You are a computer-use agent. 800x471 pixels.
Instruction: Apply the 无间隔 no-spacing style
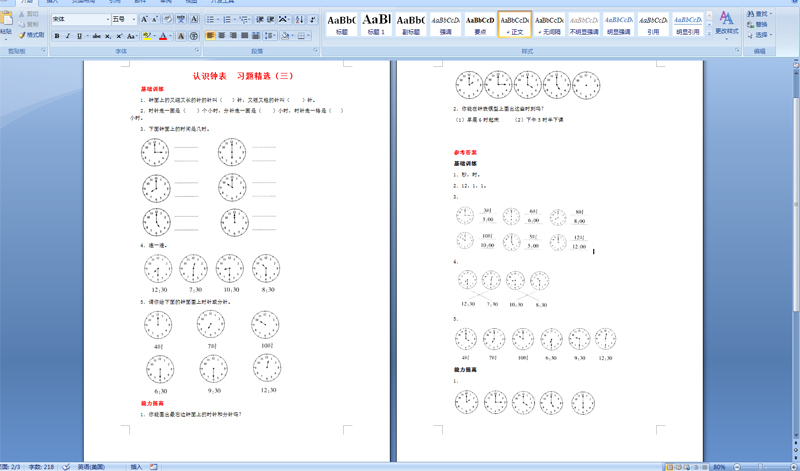(x=549, y=24)
